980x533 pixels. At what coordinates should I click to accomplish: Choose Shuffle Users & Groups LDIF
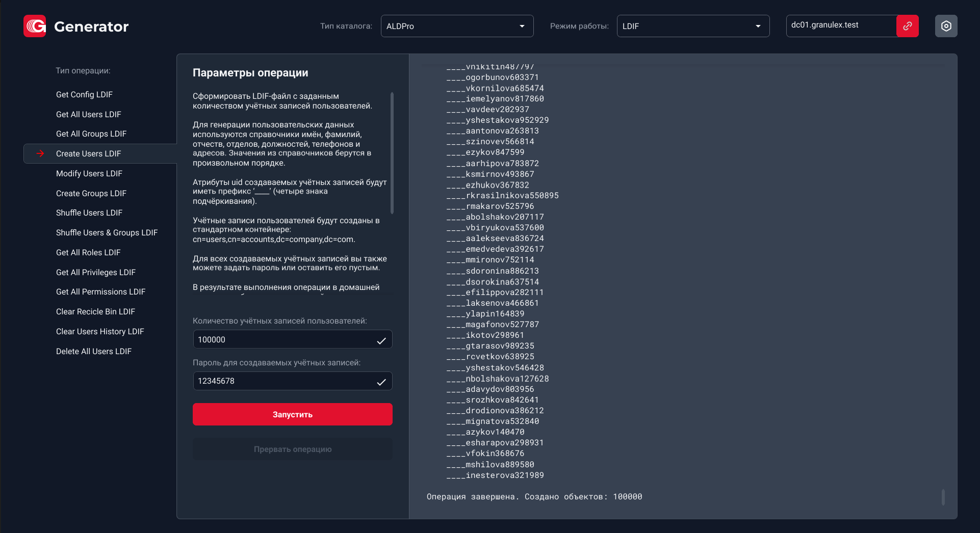pos(107,232)
